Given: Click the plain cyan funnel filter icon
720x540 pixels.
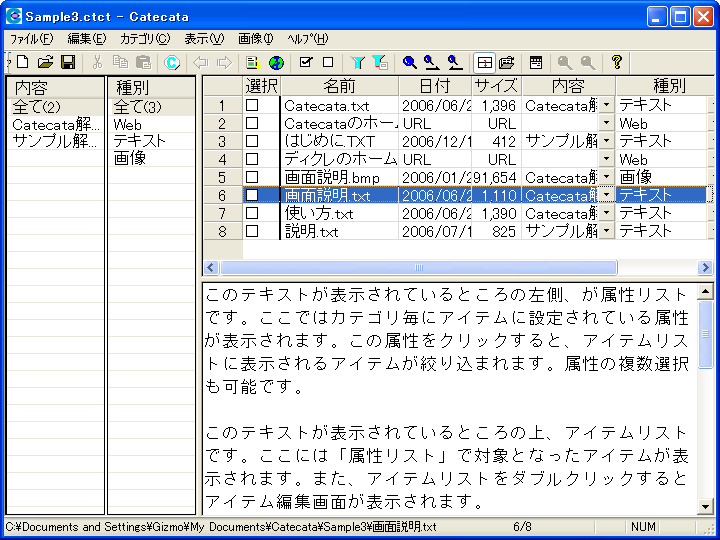Looking at the screenshot, I should coord(357,62).
